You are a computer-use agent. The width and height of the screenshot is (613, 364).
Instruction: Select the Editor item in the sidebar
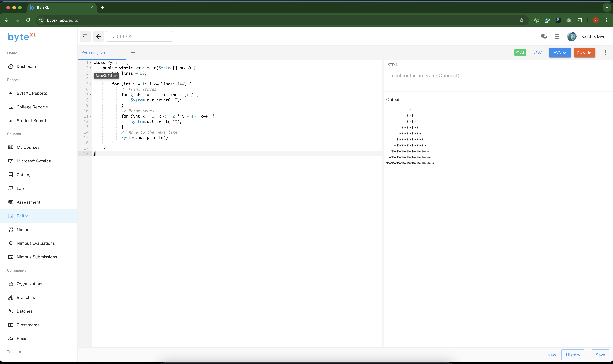pos(22,216)
